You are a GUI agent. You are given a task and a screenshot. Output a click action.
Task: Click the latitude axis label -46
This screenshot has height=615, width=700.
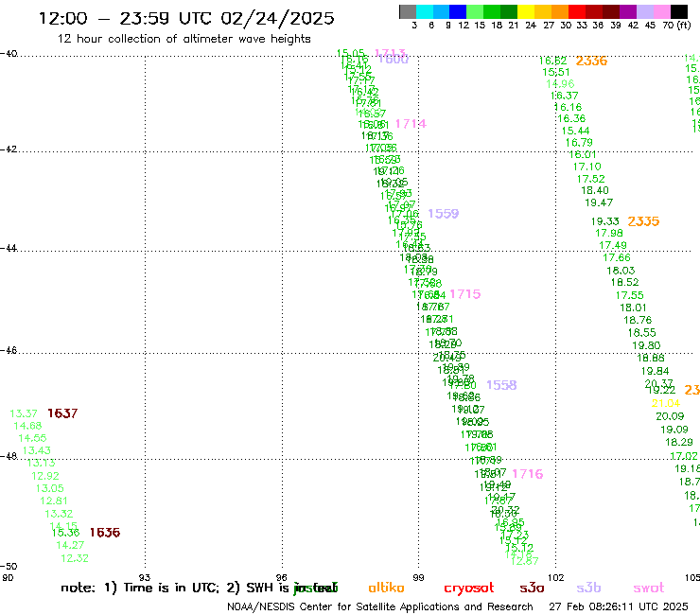point(9,351)
